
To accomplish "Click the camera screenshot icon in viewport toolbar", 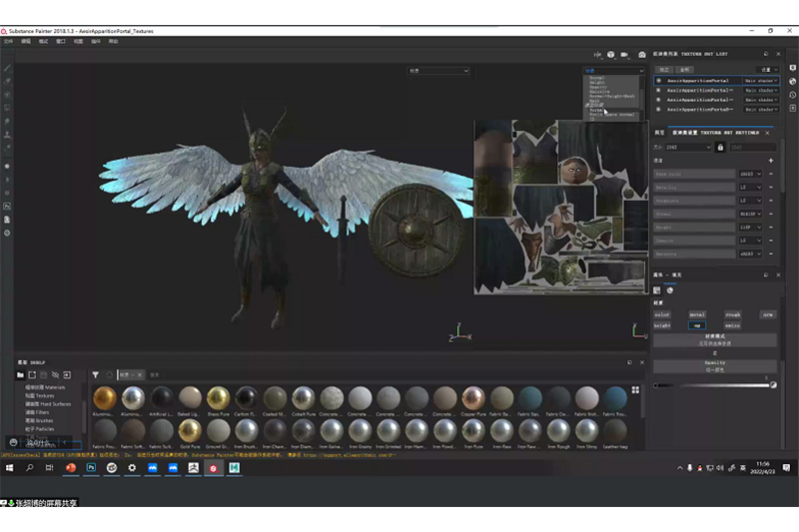I will click(x=641, y=54).
